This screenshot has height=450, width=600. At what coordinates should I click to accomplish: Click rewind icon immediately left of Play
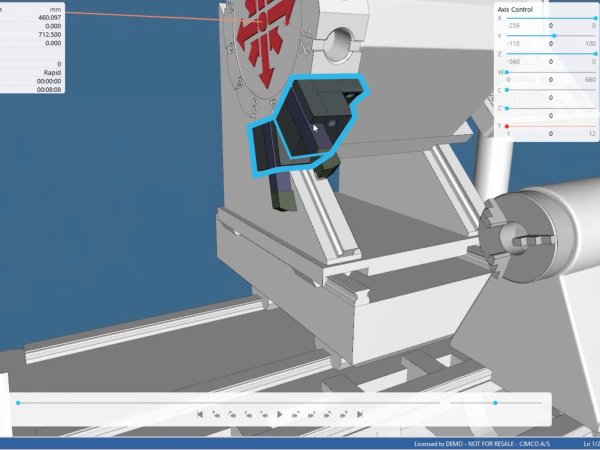click(264, 414)
